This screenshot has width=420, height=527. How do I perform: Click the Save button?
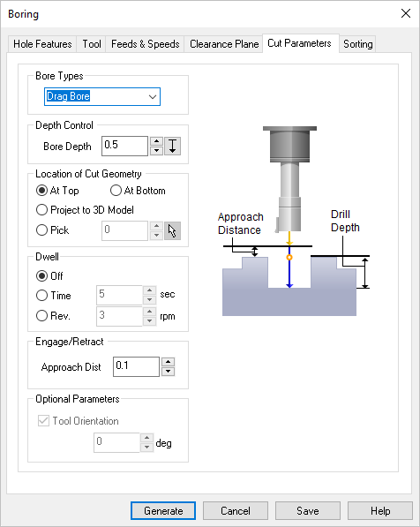(x=308, y=511)
